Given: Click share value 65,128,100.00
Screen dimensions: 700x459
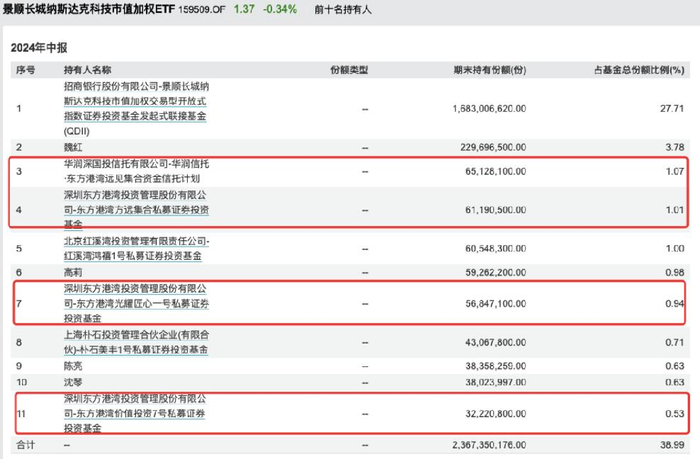Looking at the screenshot, I should click(x=496, y=171).
